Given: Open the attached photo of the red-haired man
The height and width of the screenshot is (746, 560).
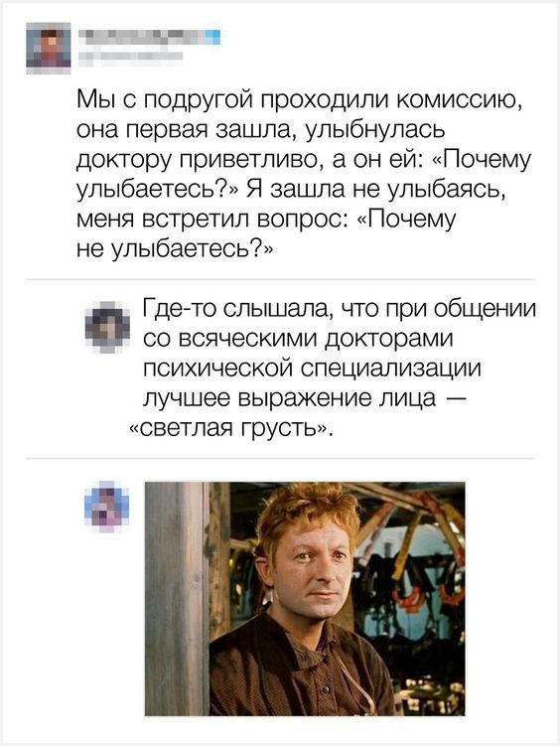Looking at the screenshot, I should point(305,599).
